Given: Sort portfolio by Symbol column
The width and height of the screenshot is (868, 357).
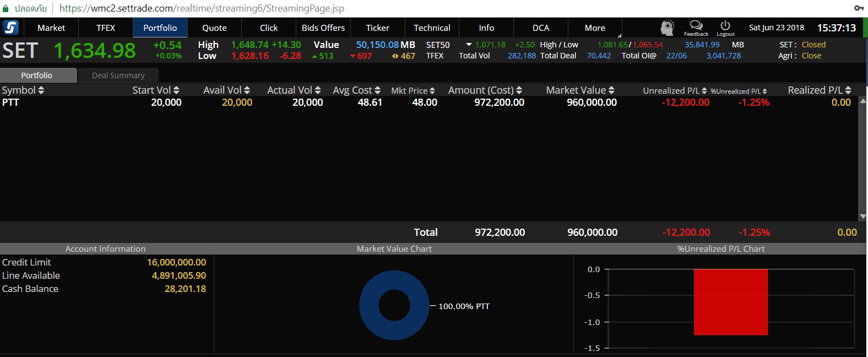Looking at the screenshot, I should click(23, 90).
